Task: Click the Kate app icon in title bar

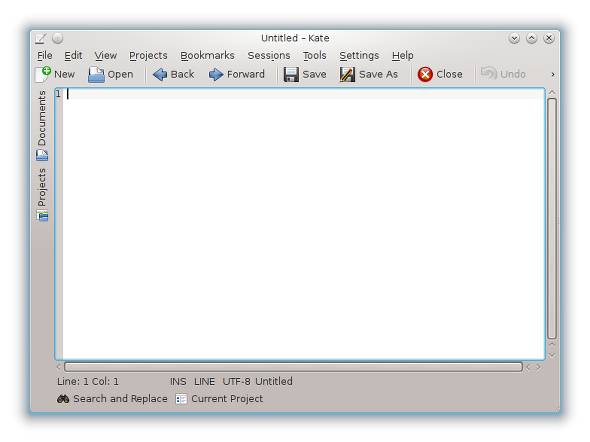Action: coord(41,38)
